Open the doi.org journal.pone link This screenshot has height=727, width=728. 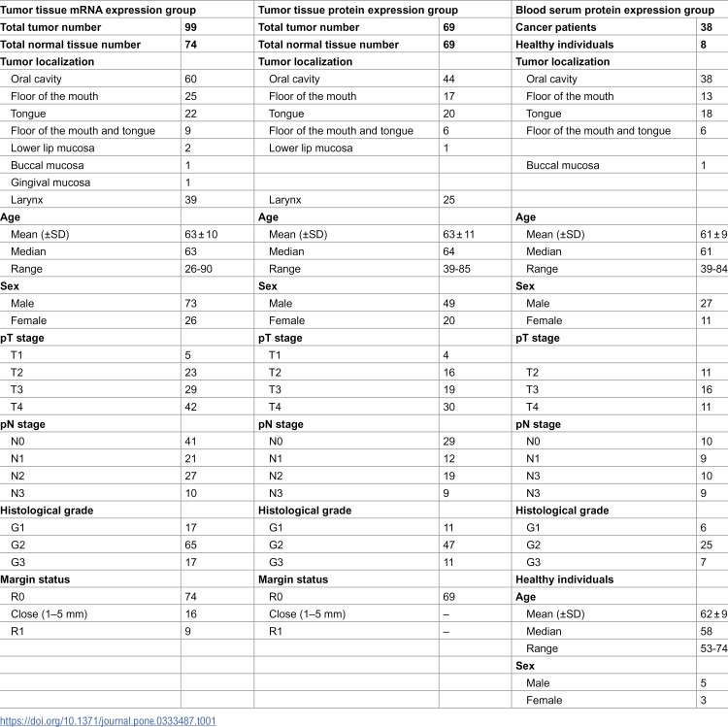tap(108, 721)
